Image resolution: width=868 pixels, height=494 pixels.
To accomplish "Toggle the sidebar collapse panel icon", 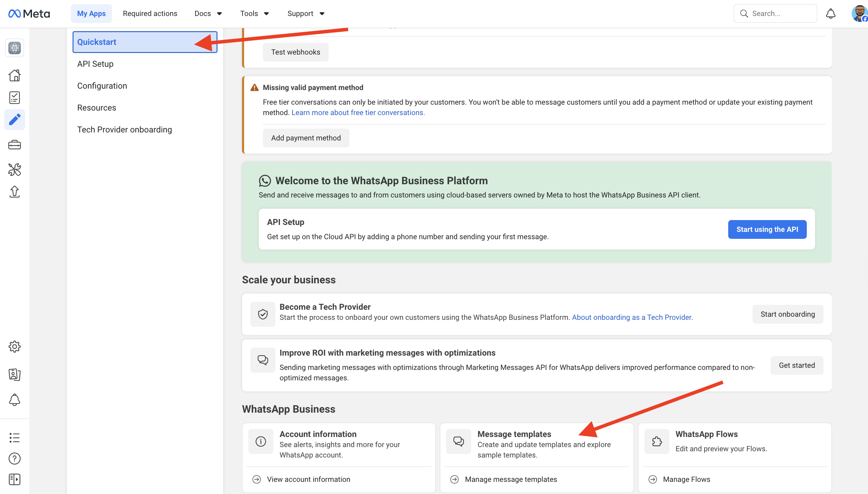I will point(15,479).
